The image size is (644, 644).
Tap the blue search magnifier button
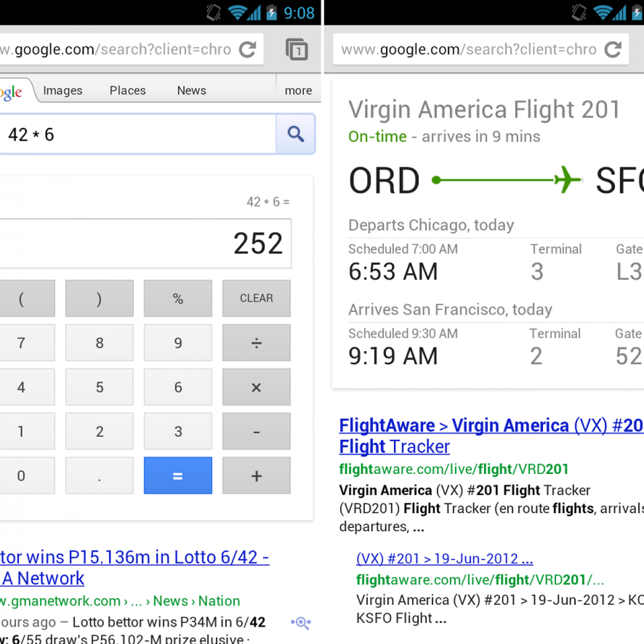coord(296,134)
